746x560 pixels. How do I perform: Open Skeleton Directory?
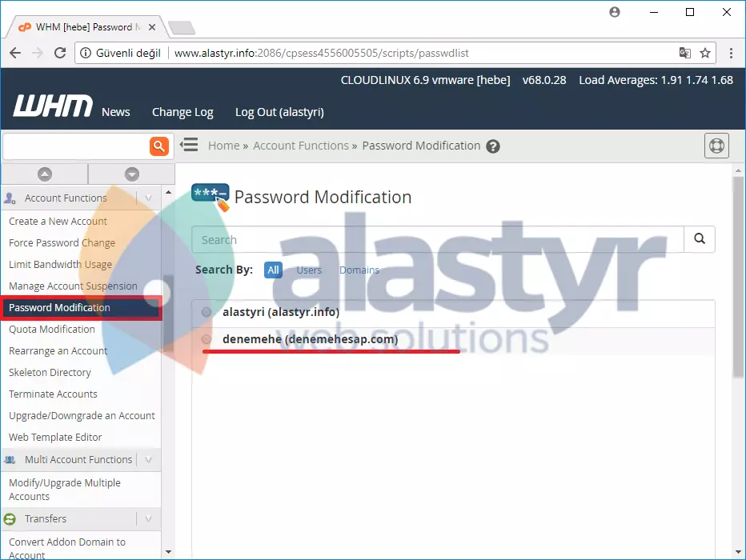pyautogui.click(x=50, y=372)
